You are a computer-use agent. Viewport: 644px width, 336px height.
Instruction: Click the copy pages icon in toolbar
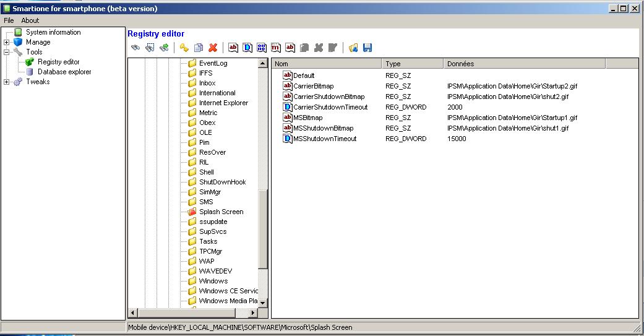[x=199, y=48]
